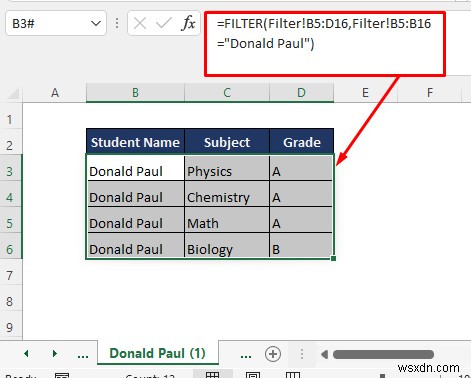This screenshot has height=378, width=471.
Task: Click the Name Box showing B3#
Action: 56,23
